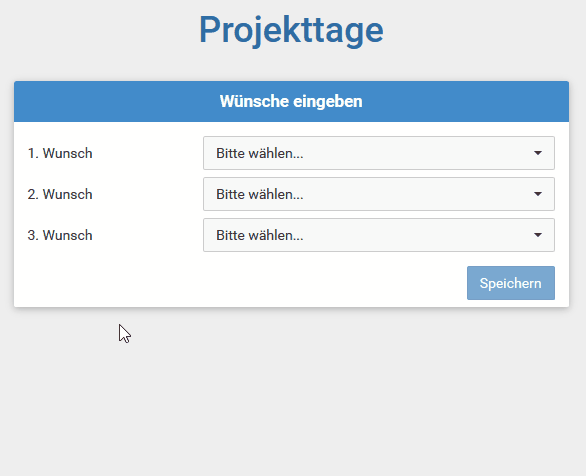The height and width of the screenshot is (476, 586).
Task: Click the '3. Wunsch' label
Action: pyautogui.click(x=60, y=235)
